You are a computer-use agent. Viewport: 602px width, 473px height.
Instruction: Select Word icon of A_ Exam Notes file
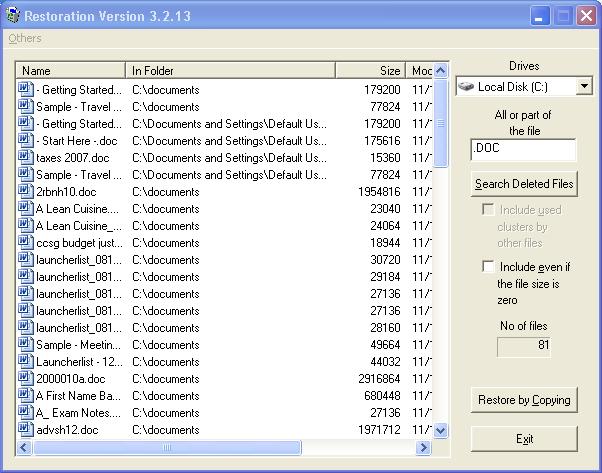[x=26, y=413]
